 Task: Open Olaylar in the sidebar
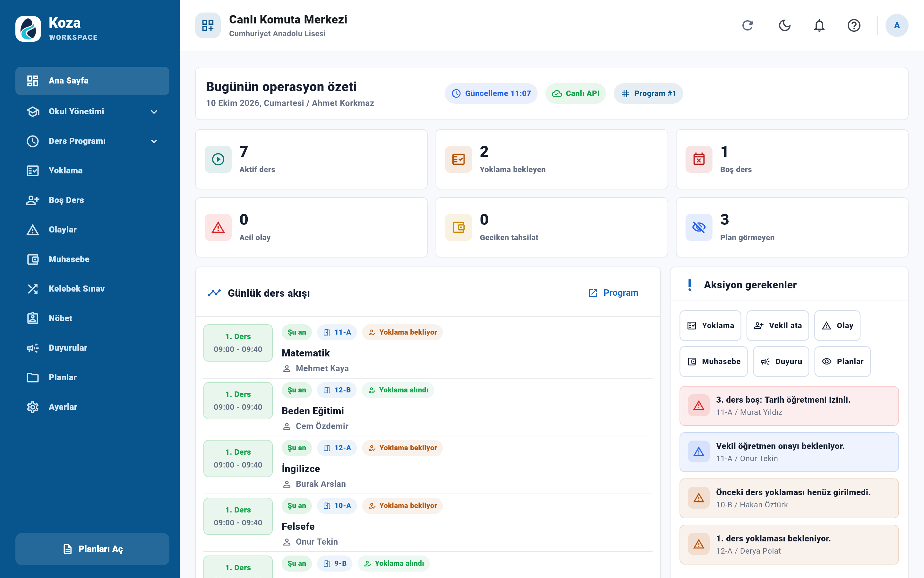coord(92,230)
